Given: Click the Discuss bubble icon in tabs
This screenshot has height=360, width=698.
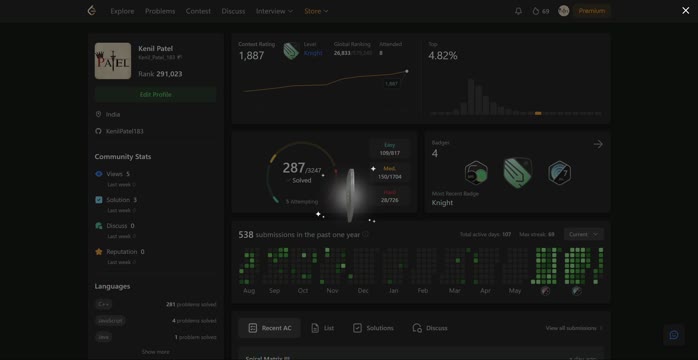Looking at the screenshot, I should click(417, 328).
